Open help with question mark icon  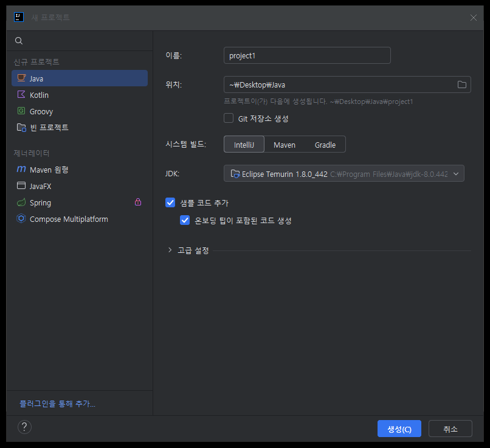[24, 427]
